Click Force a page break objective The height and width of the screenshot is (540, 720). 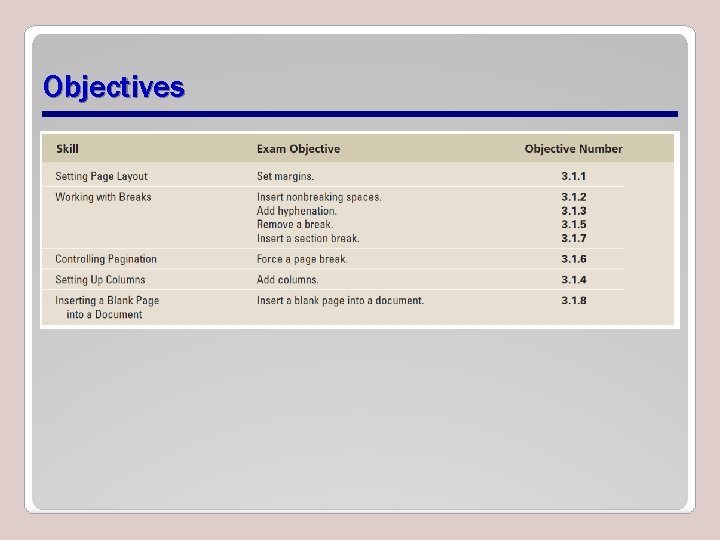(302, 259)
